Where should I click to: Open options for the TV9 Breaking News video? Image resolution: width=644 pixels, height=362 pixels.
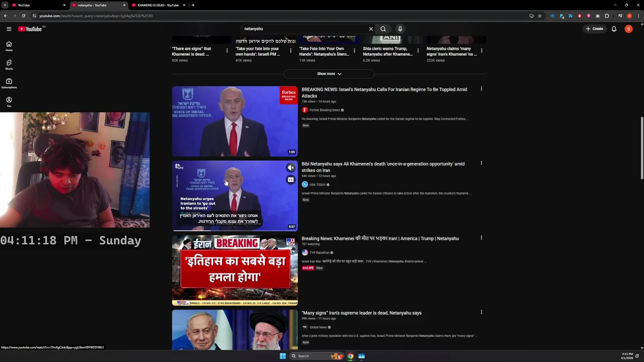click(x=481, y=238)
